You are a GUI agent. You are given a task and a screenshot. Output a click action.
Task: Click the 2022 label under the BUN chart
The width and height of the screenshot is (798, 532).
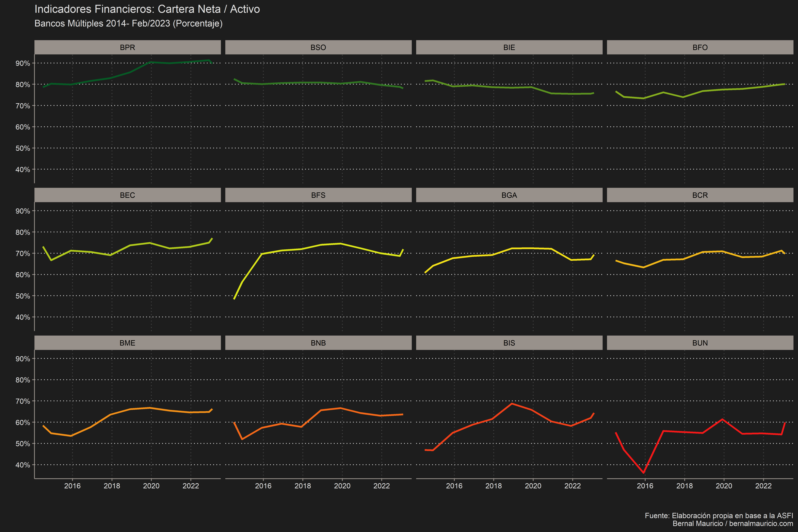click(763, 486)
